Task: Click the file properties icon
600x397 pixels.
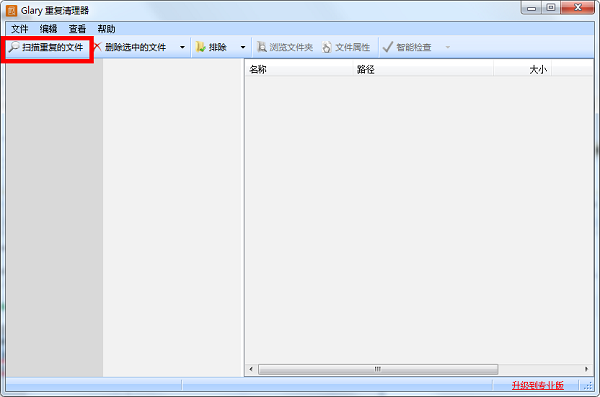Action: tap(326, 47)
